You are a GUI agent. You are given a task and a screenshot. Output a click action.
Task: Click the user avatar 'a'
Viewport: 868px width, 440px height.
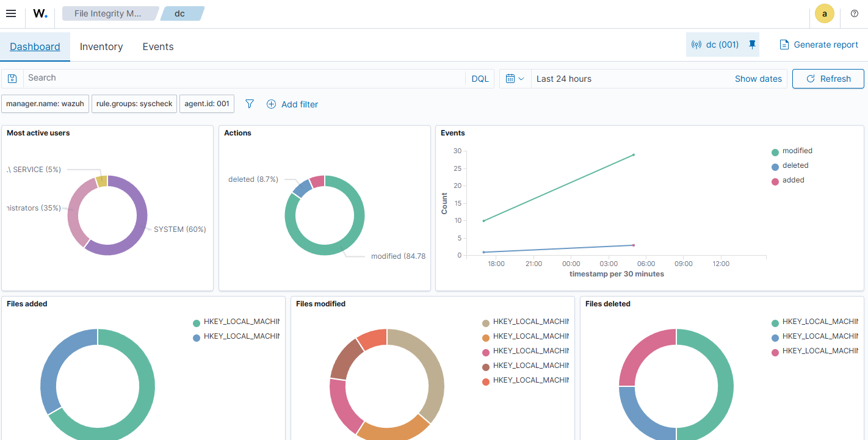click(x=824, y=13)
